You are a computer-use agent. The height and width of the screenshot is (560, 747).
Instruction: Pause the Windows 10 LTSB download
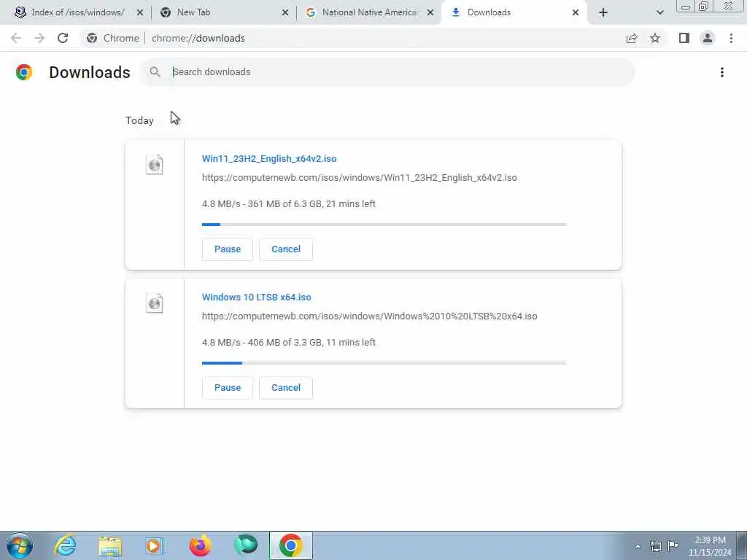pyautogui.click(x=228, y=388)
